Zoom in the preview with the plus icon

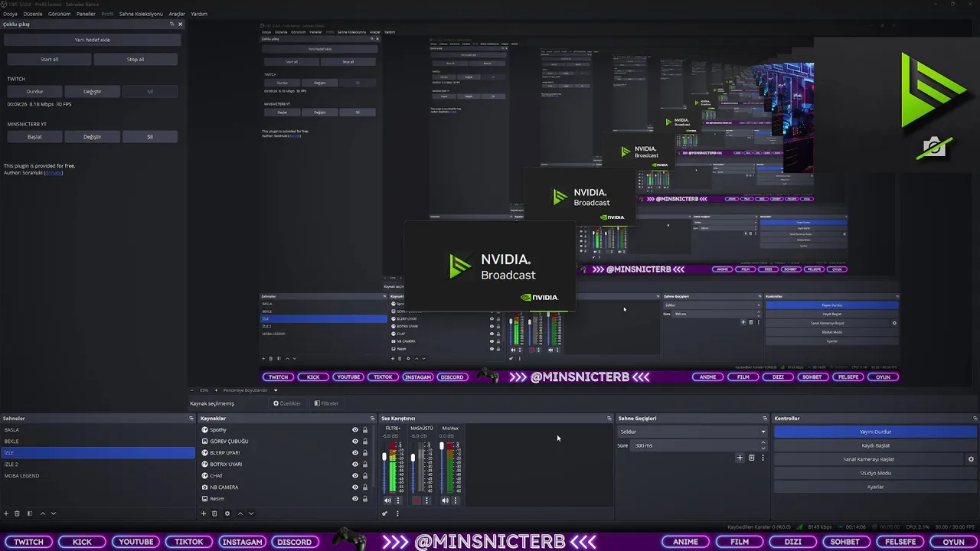[x=216, y=390]
